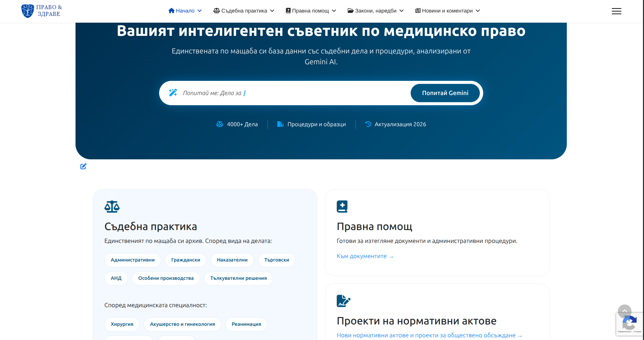The image size is (644, 340).
Task: Select the АНД case type tag
Action: (x=116, y=278)
